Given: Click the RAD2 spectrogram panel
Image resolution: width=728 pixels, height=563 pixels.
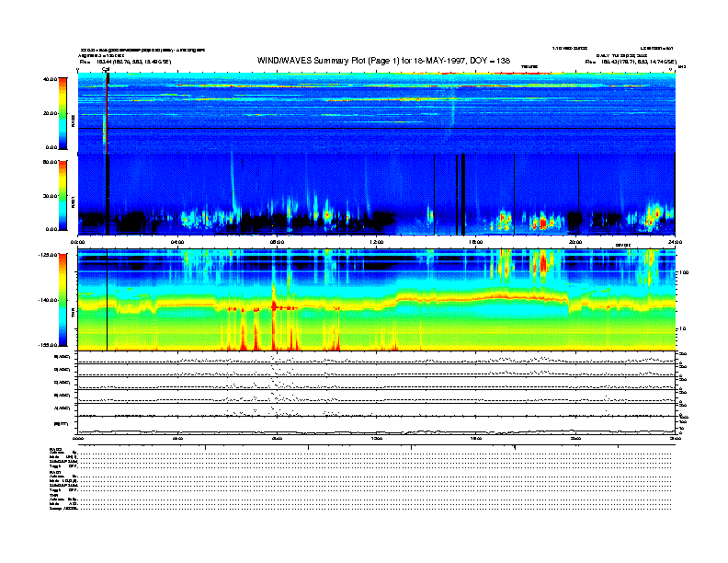Looking at the screenshot, I should click(377, 113).
